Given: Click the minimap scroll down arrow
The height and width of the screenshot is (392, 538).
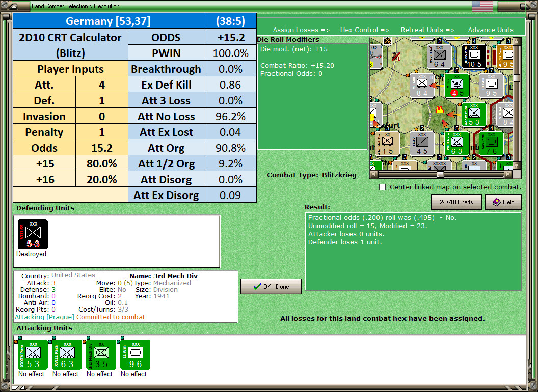Looking at the screenshot, I should click(x=517, y=166).
